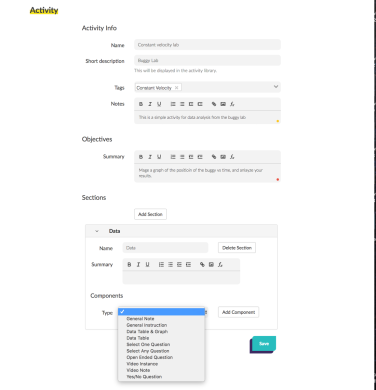Insert formula in the Data section Summary
The image size is (376, 390).
[x=220, y=264]
